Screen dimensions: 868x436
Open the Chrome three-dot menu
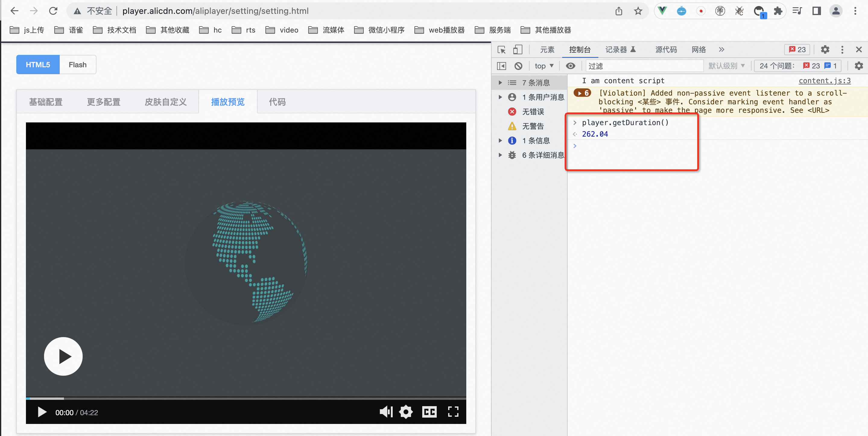pos(855,11)
